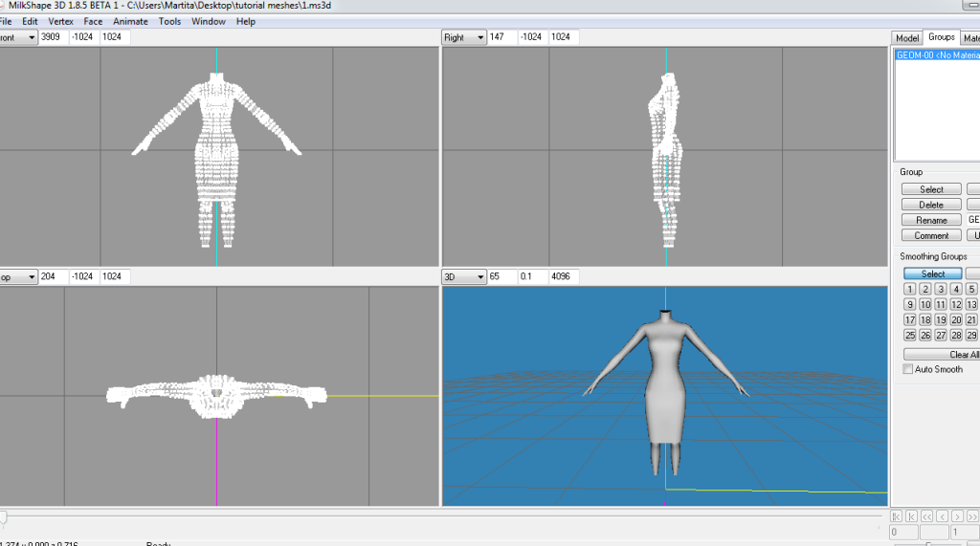The image size is (980, 546).
Task: Open the Right viewport view dropdown
Action: (x=463, y=37)
